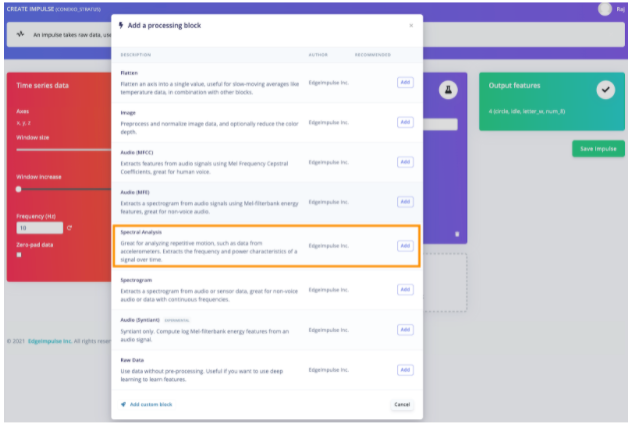Viewport: 633px width, 425px height.
Task: Toggle the Zero-pad data checkbox
Action: point(20,254)
